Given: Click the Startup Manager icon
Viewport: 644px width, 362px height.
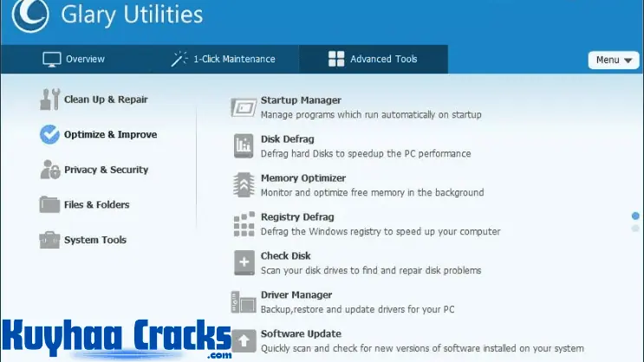Looking at the screenshot, I should click(243, 107).
